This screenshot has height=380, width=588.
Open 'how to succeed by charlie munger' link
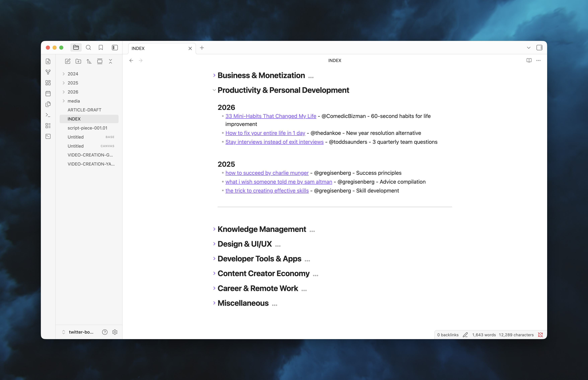tap(267, 173)
